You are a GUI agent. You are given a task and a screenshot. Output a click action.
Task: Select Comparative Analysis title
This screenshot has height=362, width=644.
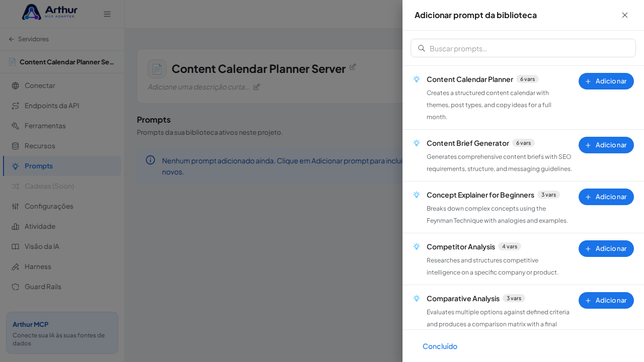pyautogui.click(x=463, y=298)
